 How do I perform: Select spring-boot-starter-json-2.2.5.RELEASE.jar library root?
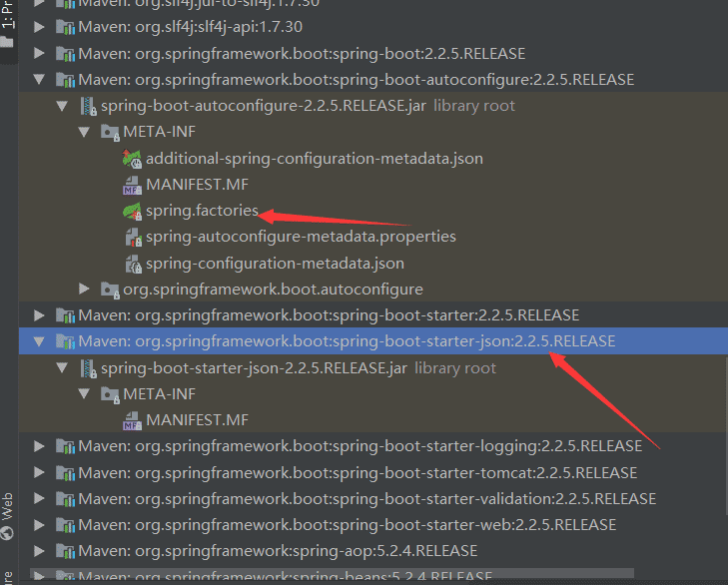pyautogui.click(x=299, y=367)
